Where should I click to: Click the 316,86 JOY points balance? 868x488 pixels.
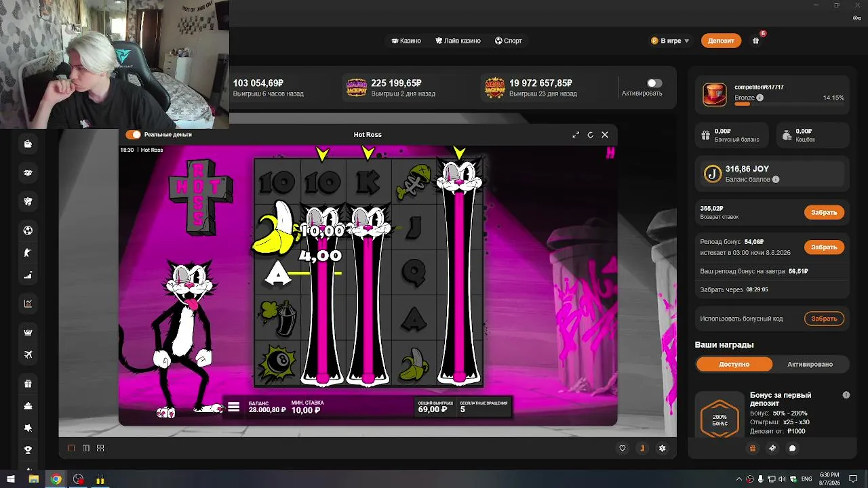pos(747,169)
